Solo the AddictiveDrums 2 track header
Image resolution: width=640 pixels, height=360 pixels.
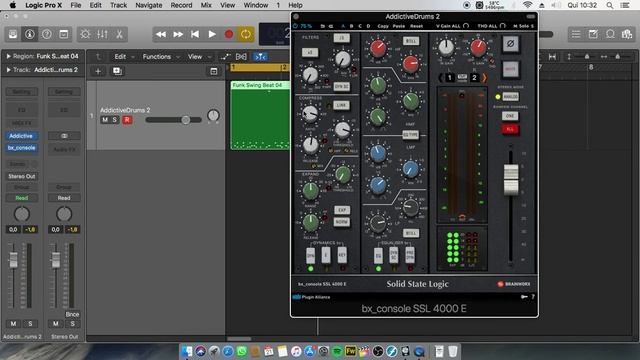pos(115,120)
